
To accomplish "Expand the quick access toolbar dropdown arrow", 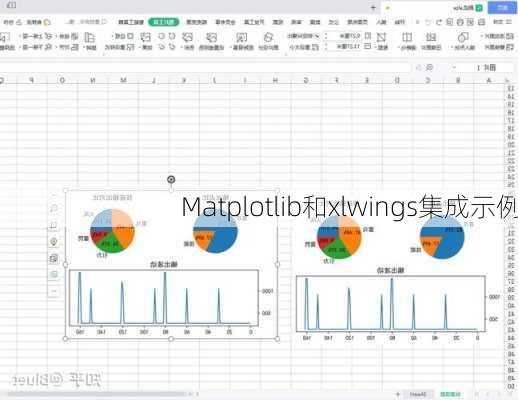I will point(417,22).
